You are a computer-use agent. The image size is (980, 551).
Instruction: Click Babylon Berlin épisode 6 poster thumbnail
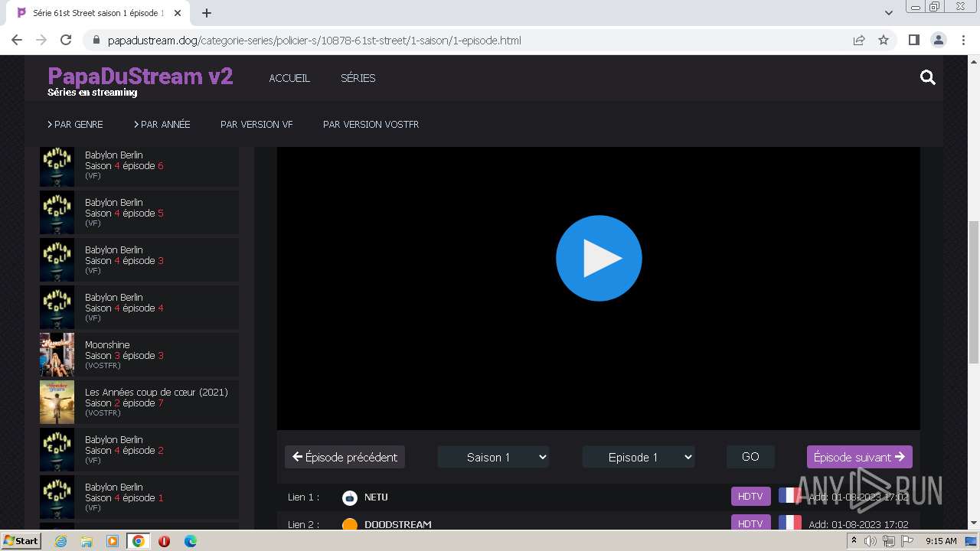[57, 167]
